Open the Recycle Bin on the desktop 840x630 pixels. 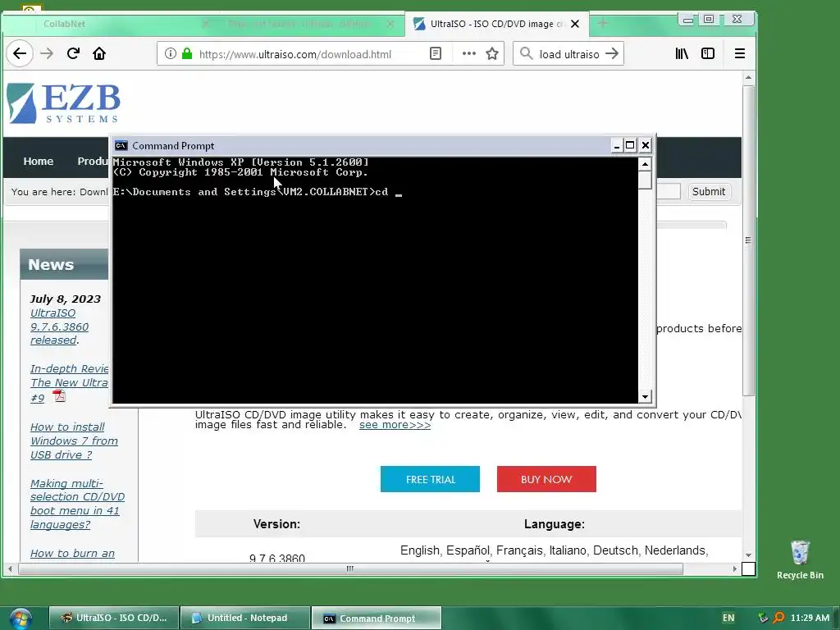800,559
